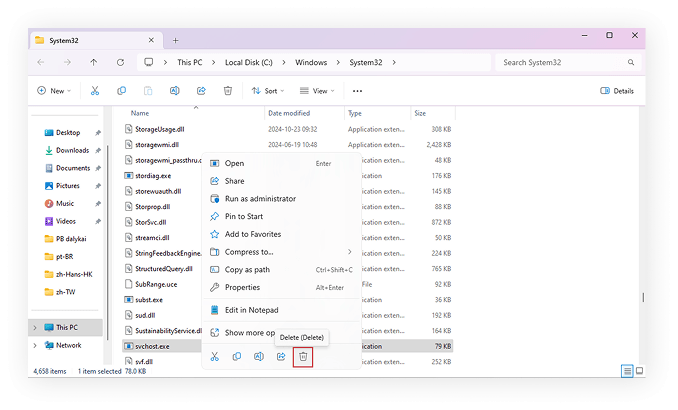678x410 pixels.
Task: Click the Delete icon in top toolbar
Action: pos(228,90)
